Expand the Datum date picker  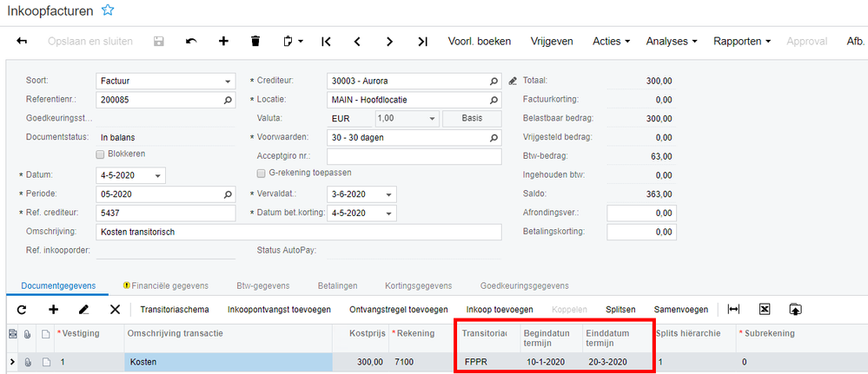click(x=158, y=175)
